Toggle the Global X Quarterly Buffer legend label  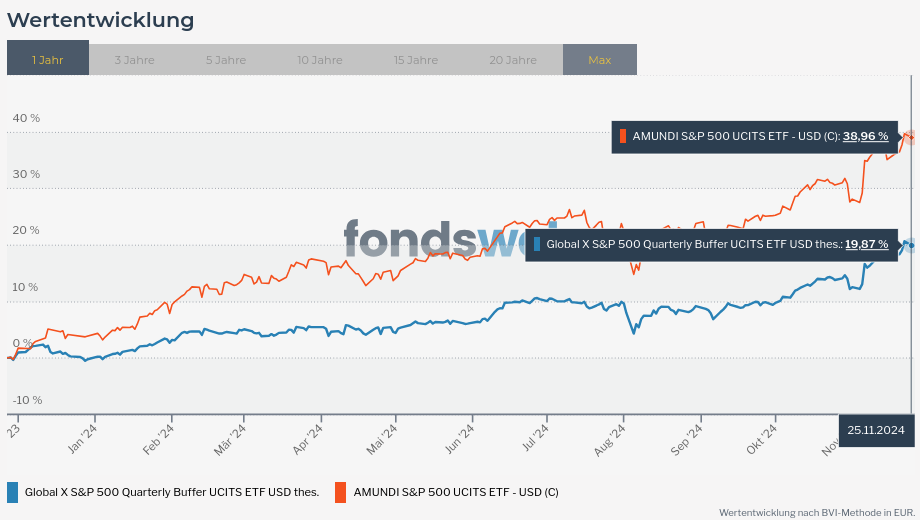(172, 491)
